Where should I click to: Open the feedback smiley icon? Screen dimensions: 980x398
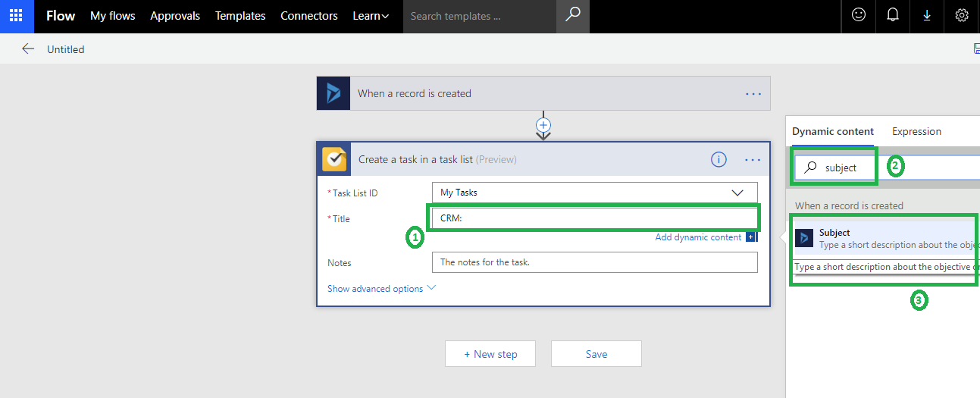859,15
